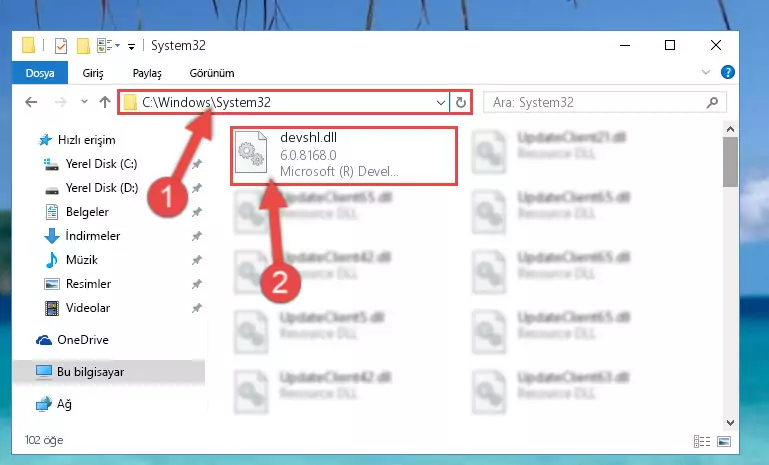Click the devshl.dll gear file icon
Image resolution: width=769 pixels, height=465 pixels.
tap(251, 153)
